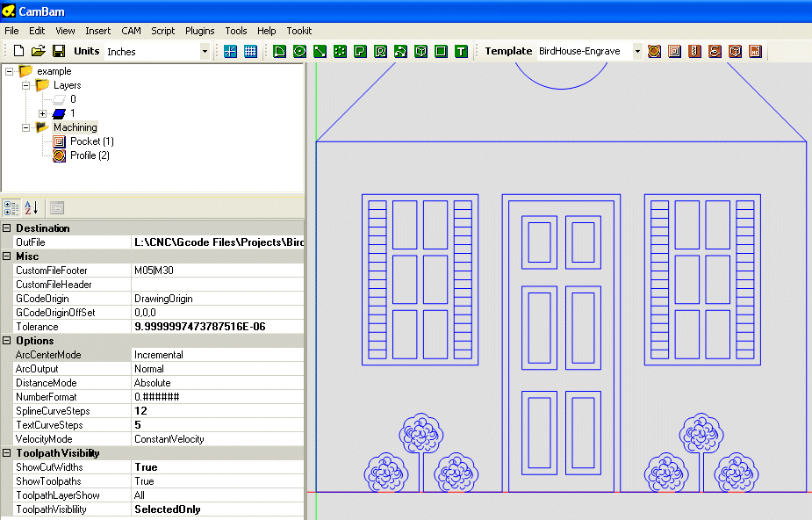Open the Template dropdown list
The height and width of the screenshot is (520, 812).
coord(637,52)
